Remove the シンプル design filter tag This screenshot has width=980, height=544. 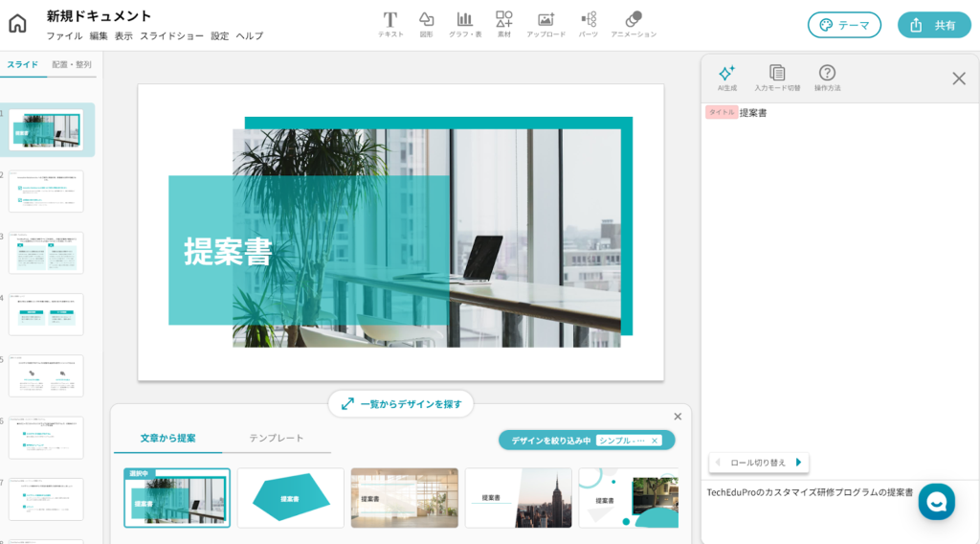(655, 441)
